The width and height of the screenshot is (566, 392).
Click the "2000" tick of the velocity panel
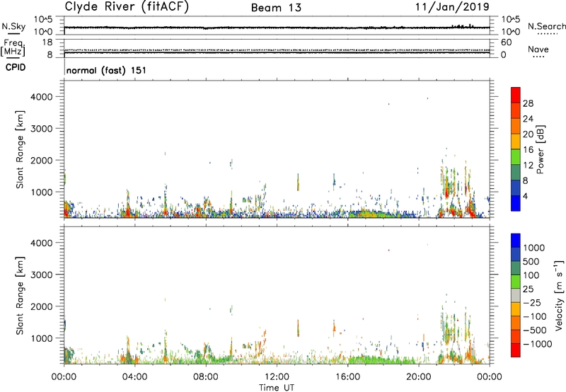[42, 306]
